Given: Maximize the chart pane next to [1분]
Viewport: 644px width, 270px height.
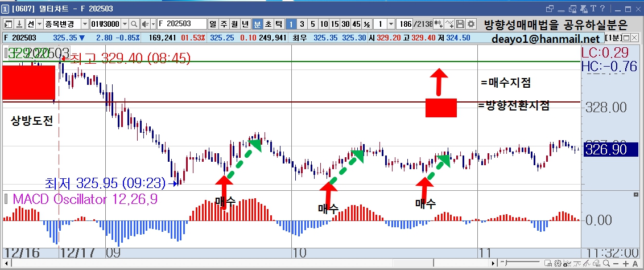Looking at the screenshot, I should [628, 39].
